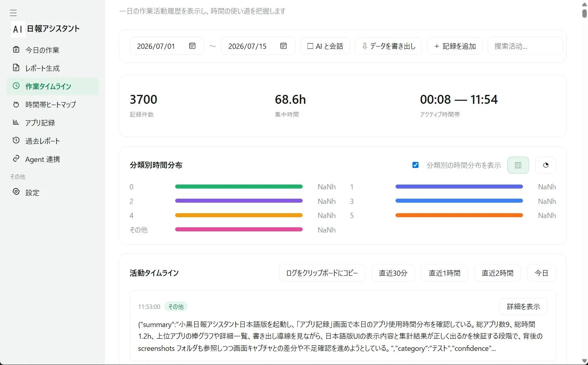The image size is (588, 365).
Task: Click the 記録を追加 button
Action: pyautogui.click(x=455, y=46)
